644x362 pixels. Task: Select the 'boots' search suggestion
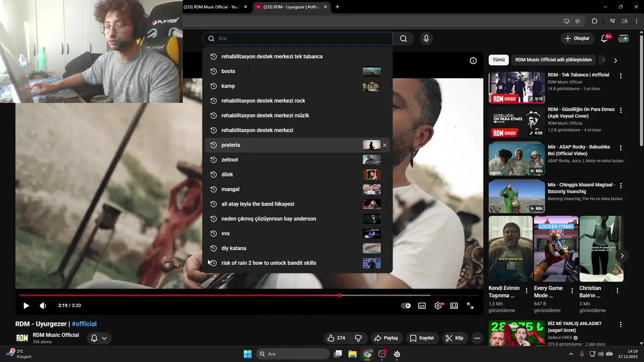click(x=297, y=71)
